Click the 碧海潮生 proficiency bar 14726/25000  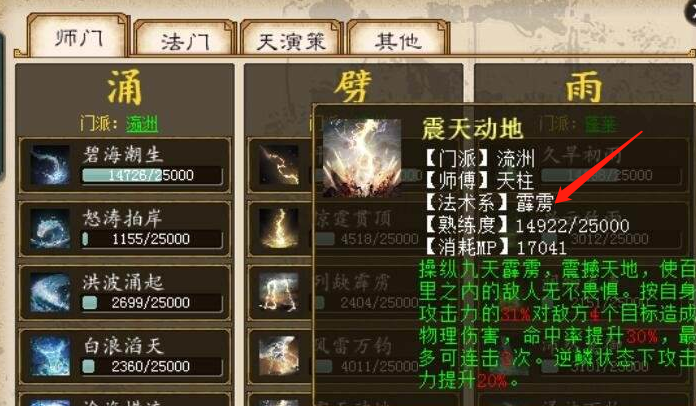152,175
